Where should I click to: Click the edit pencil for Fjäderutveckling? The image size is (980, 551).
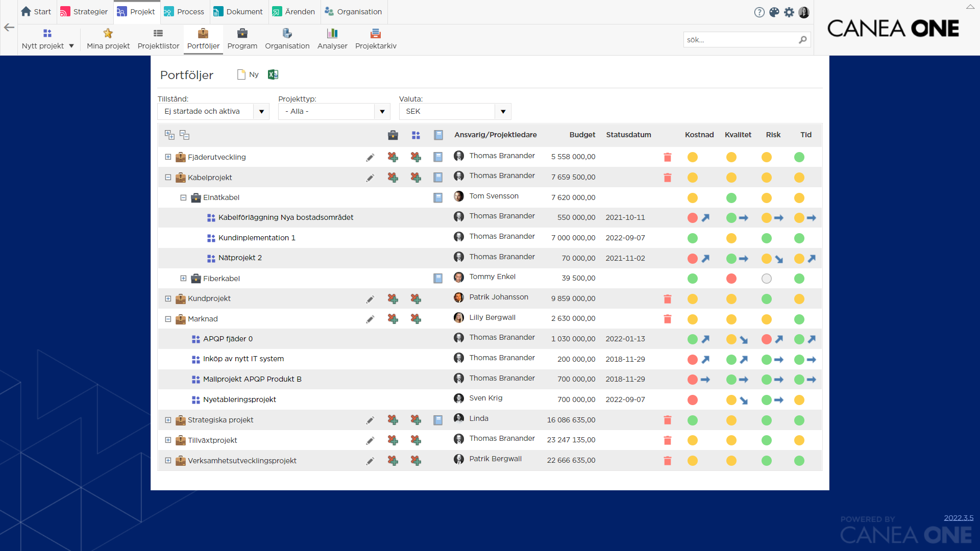click(x=370, y=158)
